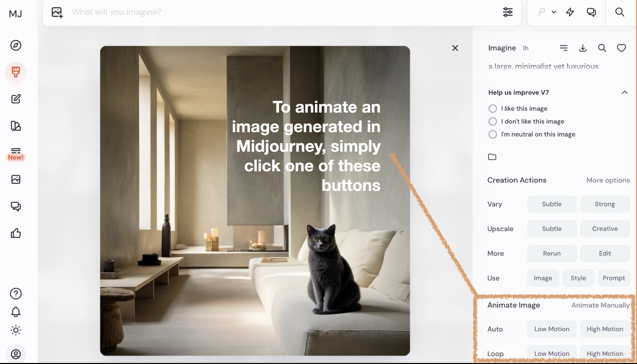
Task: Collapse the 'Help us improve V7' section
Action: coord(624,93)
